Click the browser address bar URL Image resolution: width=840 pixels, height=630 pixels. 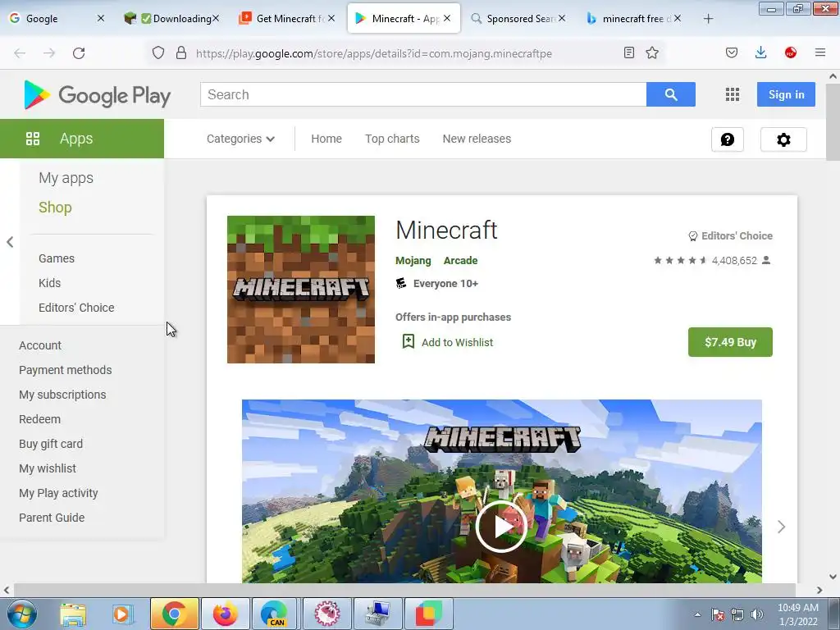(374, 53)
